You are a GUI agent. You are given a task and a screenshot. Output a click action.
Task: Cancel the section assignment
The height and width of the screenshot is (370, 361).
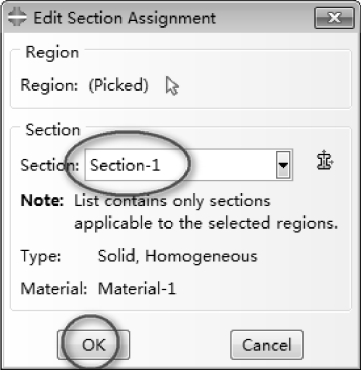coord(267,345)
